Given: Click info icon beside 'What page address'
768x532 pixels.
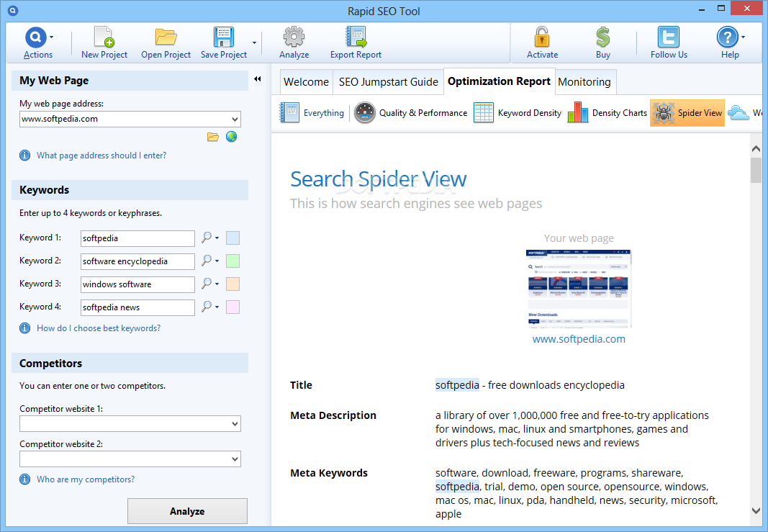Looking at the screenshot, I should pos(24,155).
